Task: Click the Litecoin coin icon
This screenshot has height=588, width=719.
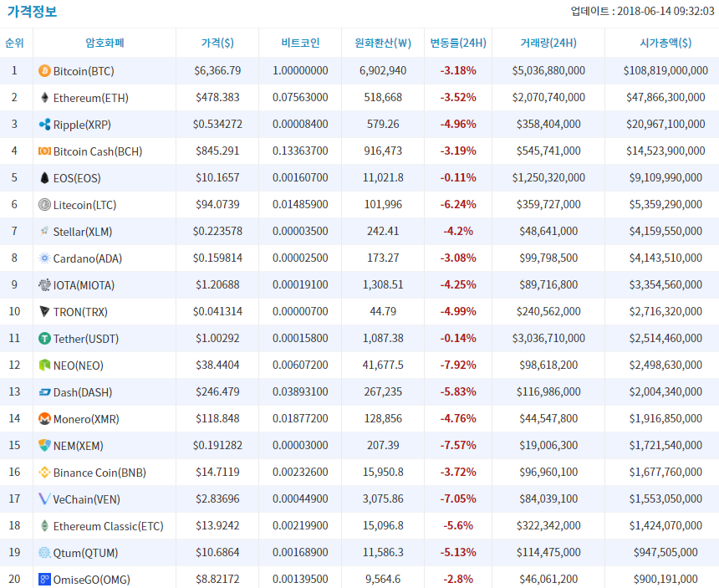Action: [44, 205]
